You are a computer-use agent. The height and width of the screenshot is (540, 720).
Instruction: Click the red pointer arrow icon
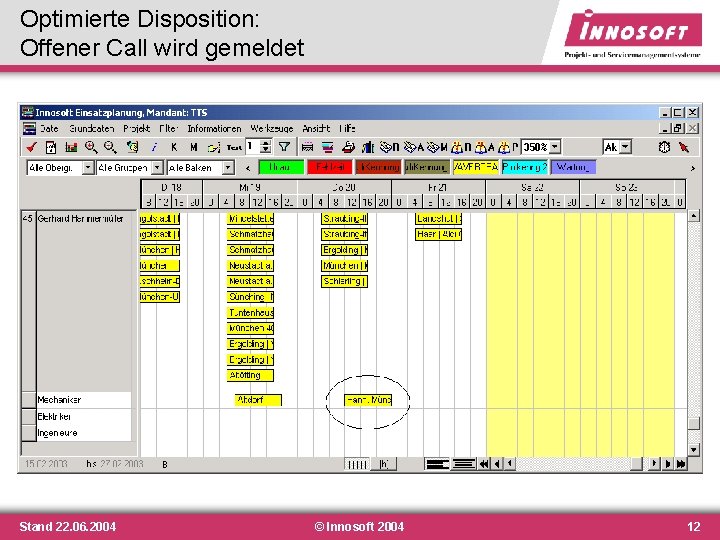click(684, 147)
